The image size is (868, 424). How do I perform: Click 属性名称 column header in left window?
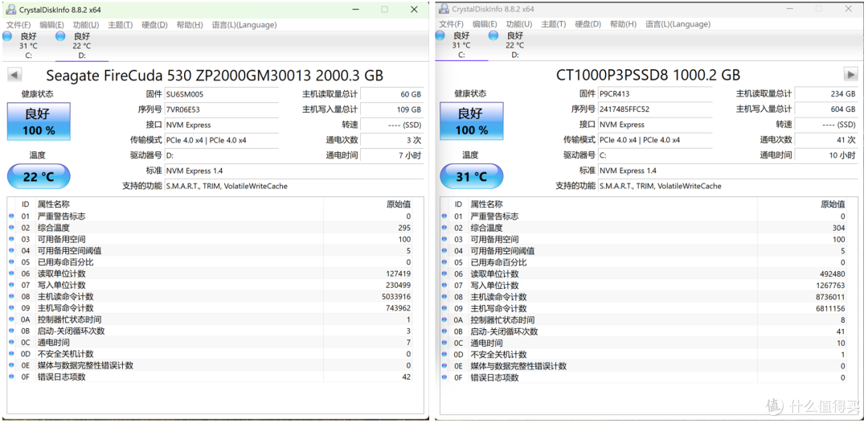tap(54, 204)
